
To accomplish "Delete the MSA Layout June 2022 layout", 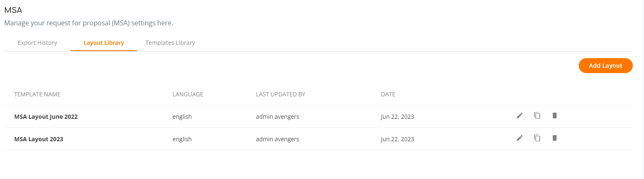I will click(x=554, y=115).
